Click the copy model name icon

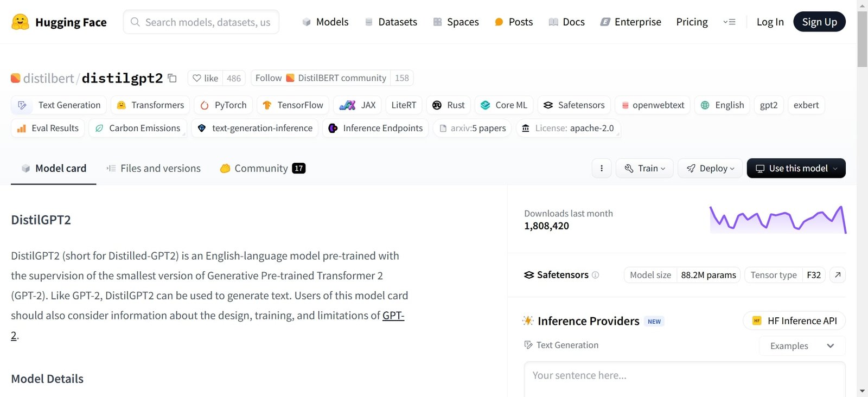click(x=171, y=78)
